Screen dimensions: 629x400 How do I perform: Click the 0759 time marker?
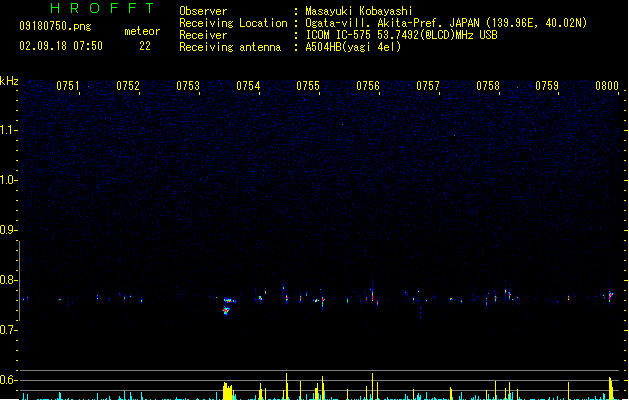pyautogui.click(x=547, y=86)
